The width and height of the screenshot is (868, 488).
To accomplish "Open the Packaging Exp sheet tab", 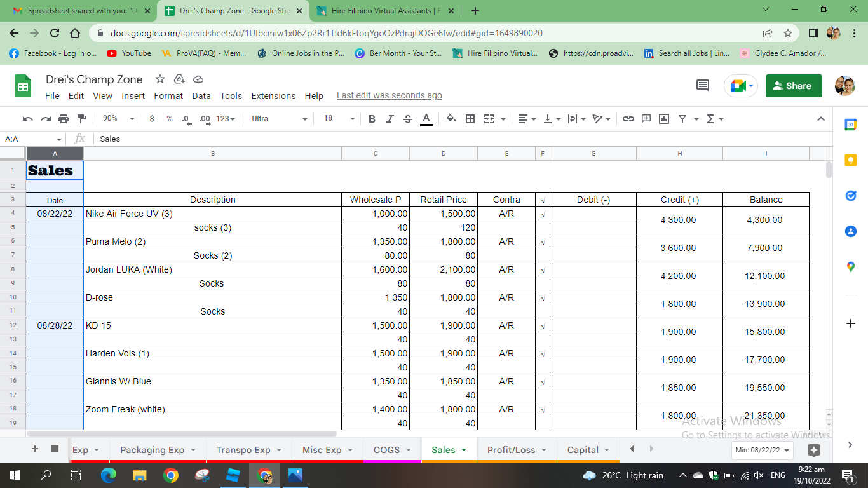I will click(158, 450).
